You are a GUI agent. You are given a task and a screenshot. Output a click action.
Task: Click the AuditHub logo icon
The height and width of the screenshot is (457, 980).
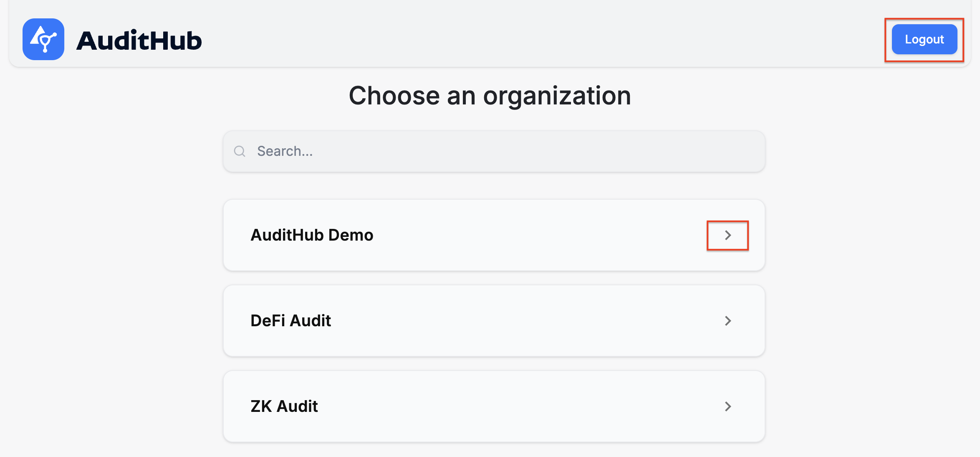[43, 39]
